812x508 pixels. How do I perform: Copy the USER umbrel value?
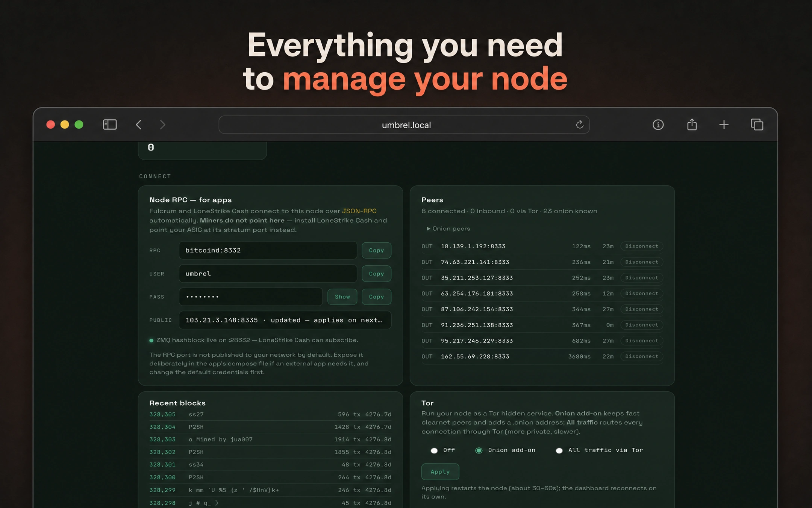[376, 274]
